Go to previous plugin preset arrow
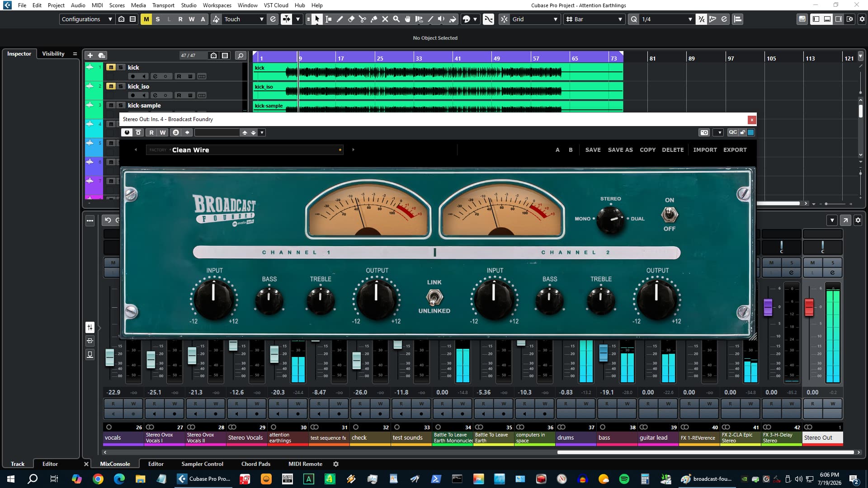 tap(136, 150)
